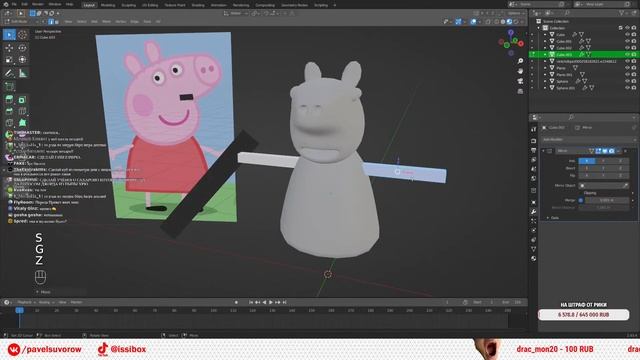Open the File menu
This screenshot has height=360, width=640.
[x=14, y=5]
